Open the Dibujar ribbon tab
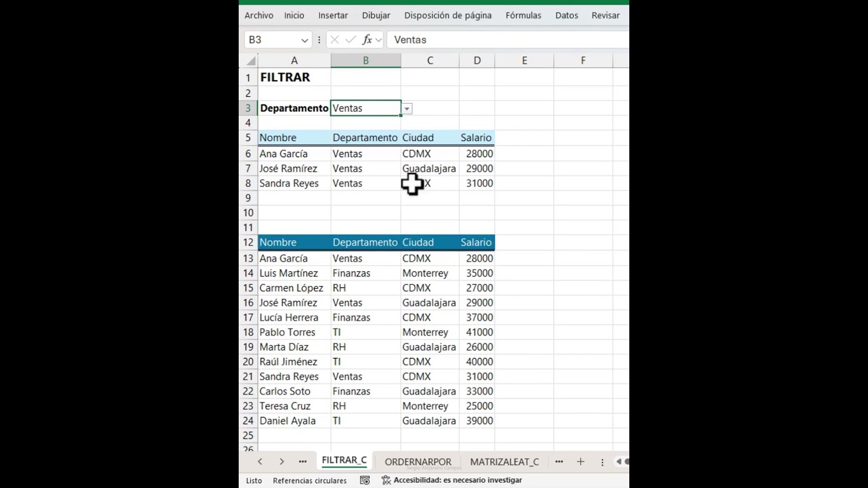Screen dimensions: 868x488 [x=376, y=15]
